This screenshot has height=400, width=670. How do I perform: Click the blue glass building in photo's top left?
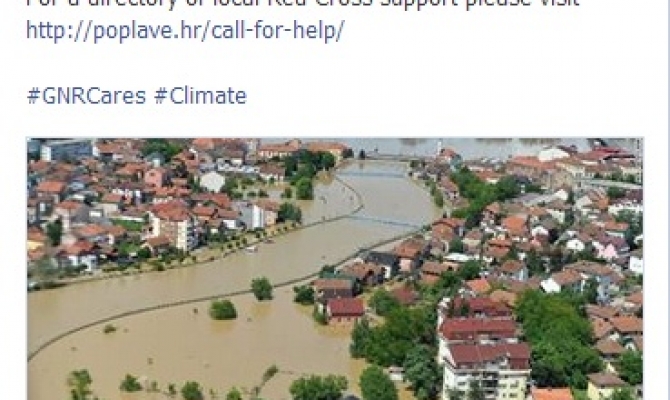68,150
